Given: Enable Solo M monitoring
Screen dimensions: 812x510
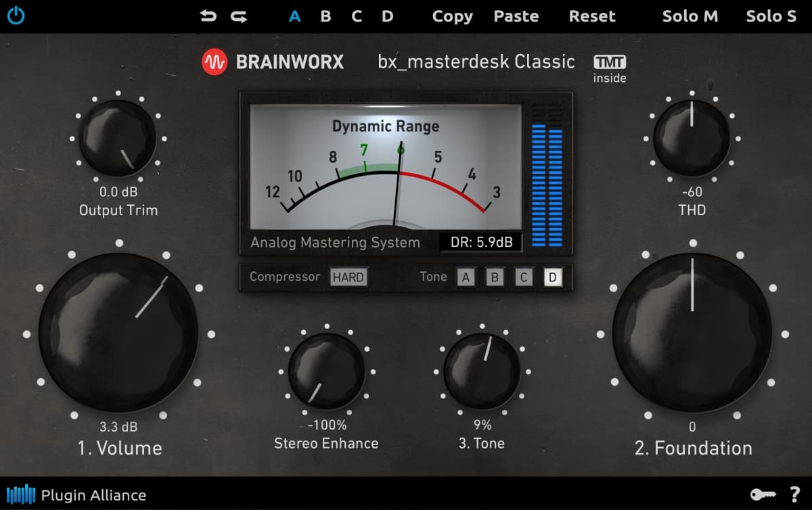Looking at the screenshot, I should point(690,16).
